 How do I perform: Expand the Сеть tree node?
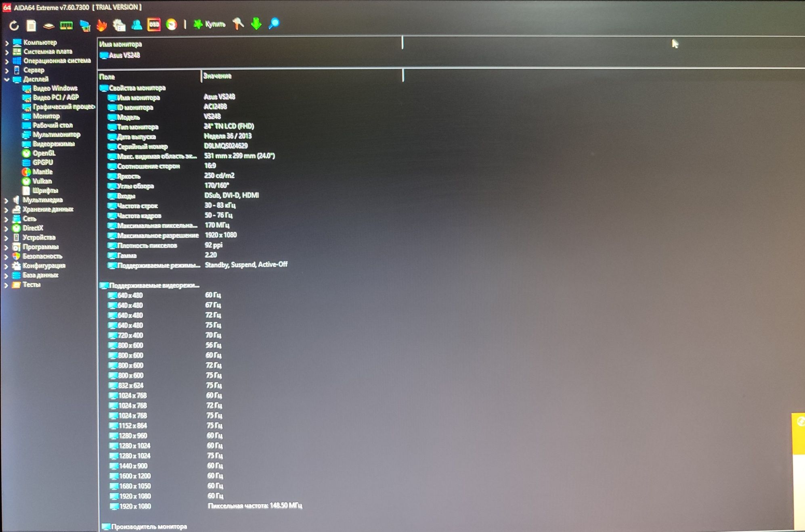click(6, 219)
